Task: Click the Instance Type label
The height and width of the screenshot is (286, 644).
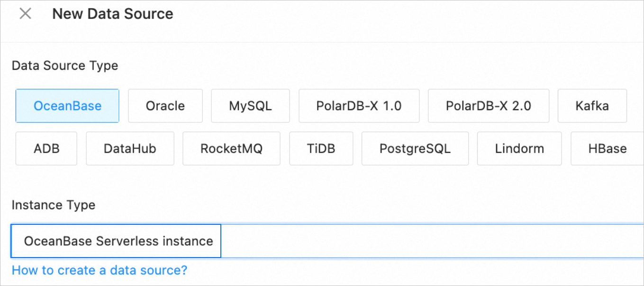Action: pyautogui.click(x=54, y=205)
